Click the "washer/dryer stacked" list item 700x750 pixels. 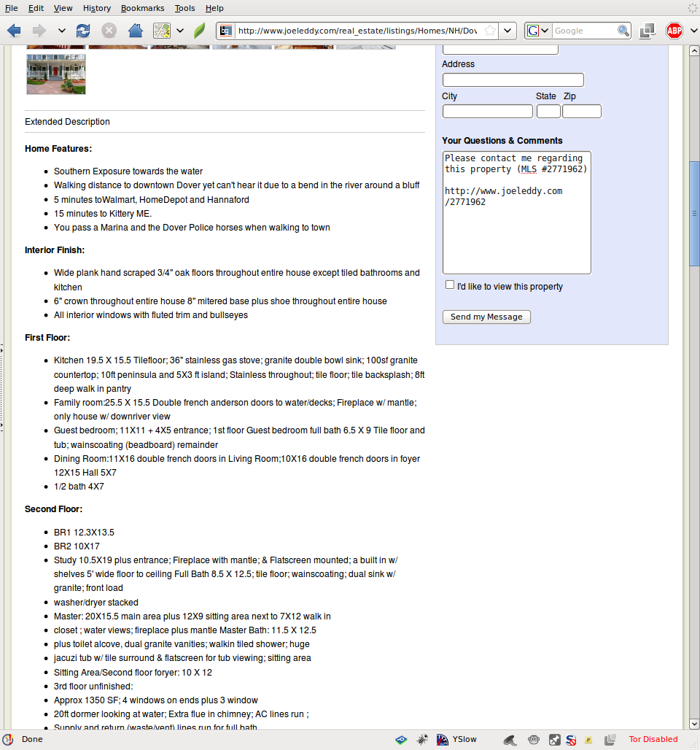pos(96,602)
